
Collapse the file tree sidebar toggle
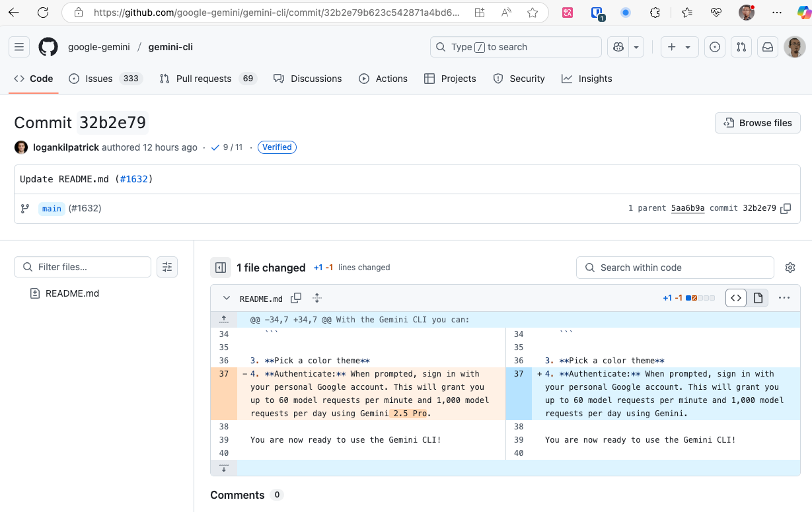pyautogui.click(x=221, y=268)
